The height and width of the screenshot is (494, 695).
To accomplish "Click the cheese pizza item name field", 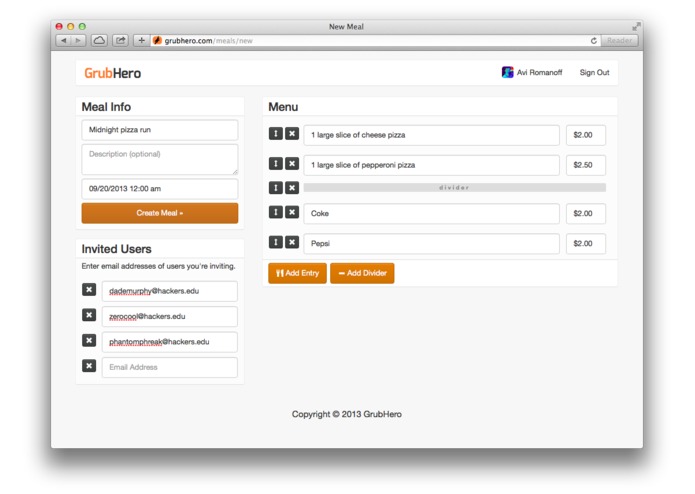I will [431, 135].
